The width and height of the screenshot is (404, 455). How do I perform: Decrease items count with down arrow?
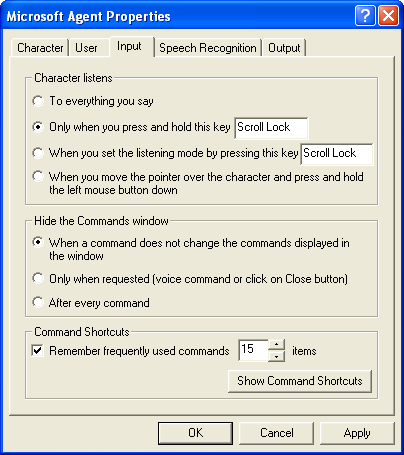tap(276, 356)
